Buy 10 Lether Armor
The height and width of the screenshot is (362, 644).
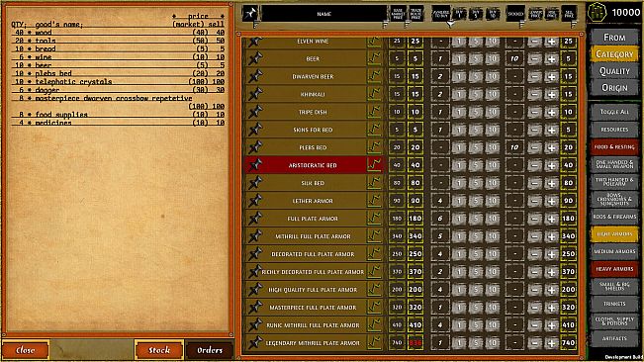click(x=493, y=201)
